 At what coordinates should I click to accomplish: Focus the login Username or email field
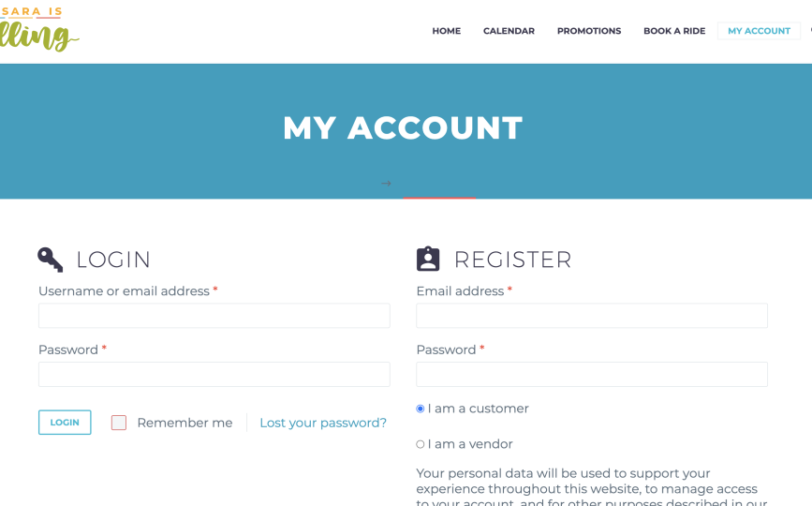pyautogui.click(x=214, y=316)
